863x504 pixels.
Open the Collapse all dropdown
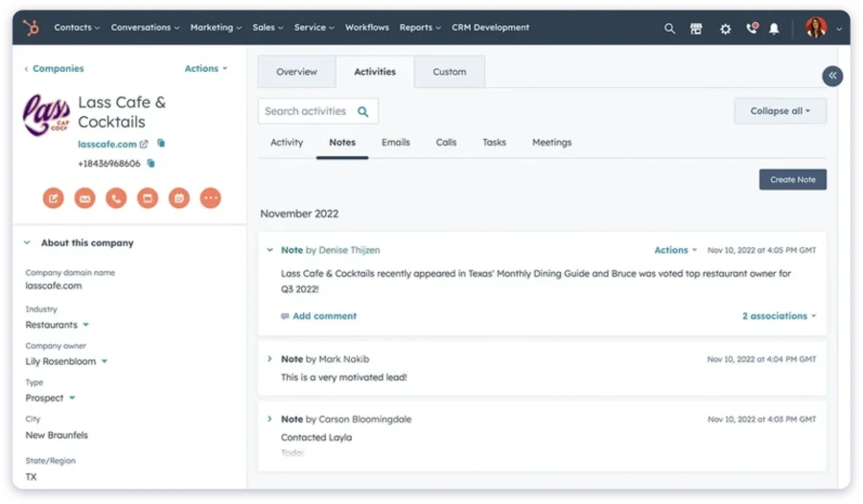coord(780,111)
